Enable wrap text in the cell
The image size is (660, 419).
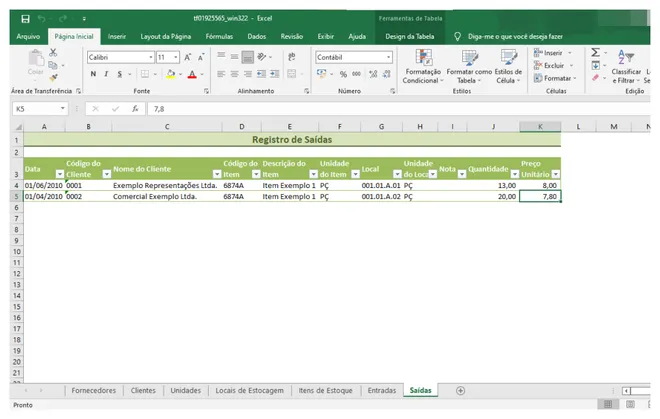click(x=291, y=57)
